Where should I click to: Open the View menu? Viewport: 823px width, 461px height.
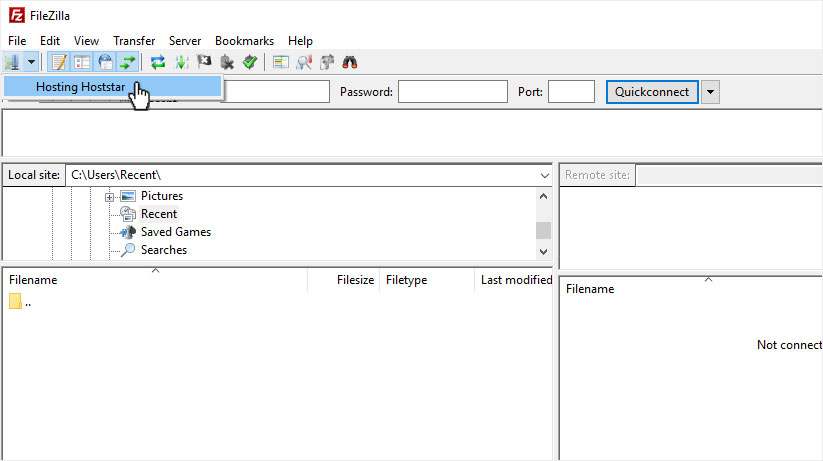[86, 41]
